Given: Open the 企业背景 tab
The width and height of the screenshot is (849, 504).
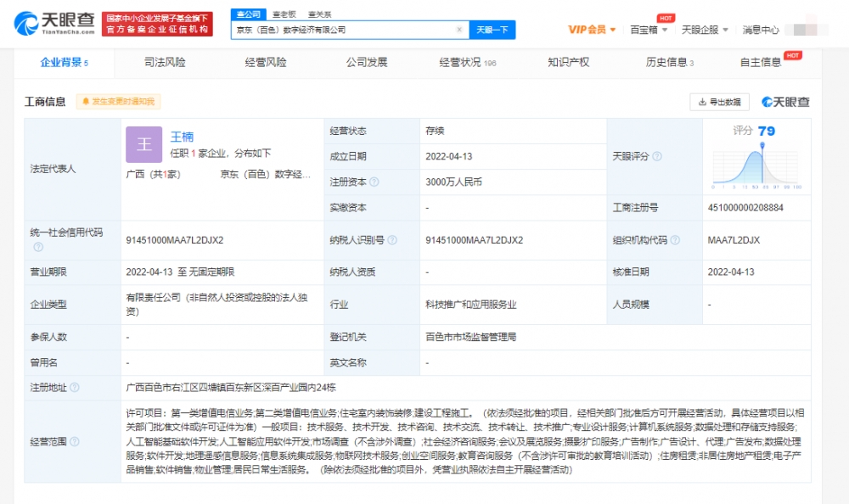Looking at the screenshot, I should pyautogui.click(x=64, y=63).
